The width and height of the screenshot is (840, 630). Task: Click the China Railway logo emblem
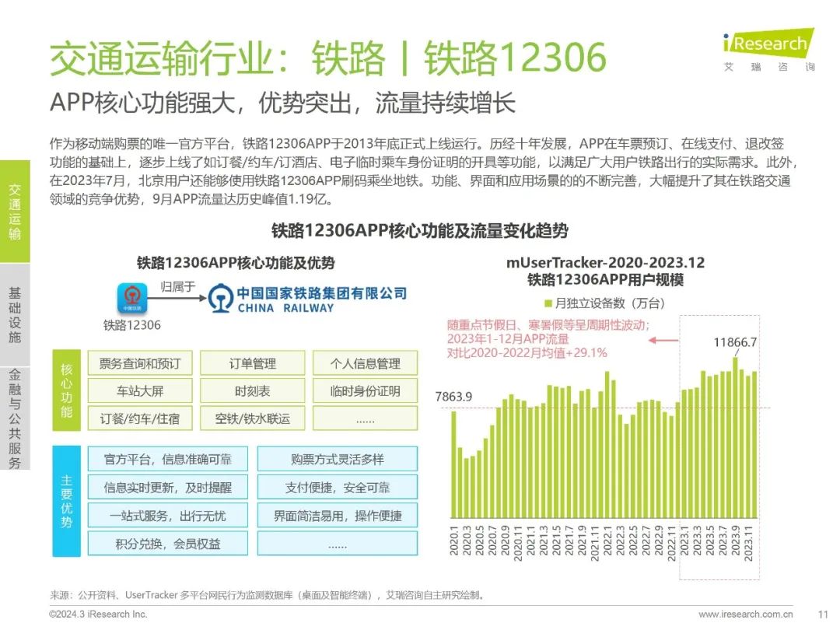click(x=220, y=299)
